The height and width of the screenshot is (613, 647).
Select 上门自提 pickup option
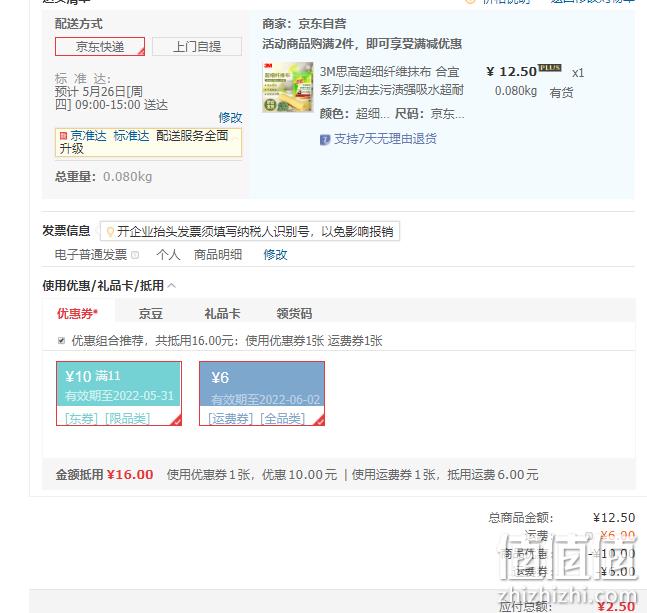[x=197, y=46]
